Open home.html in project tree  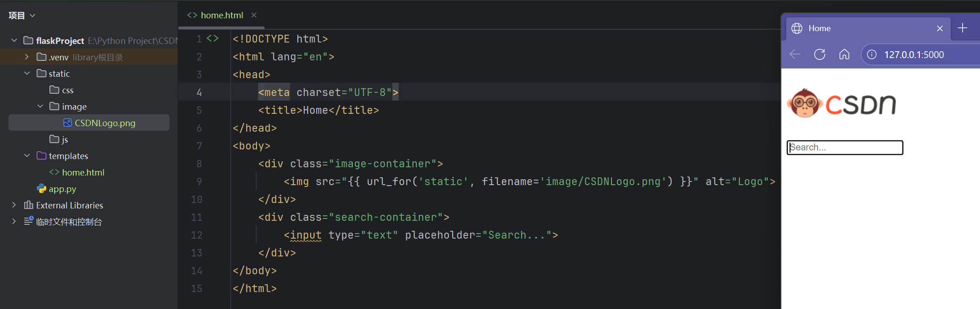pos(77,172)
